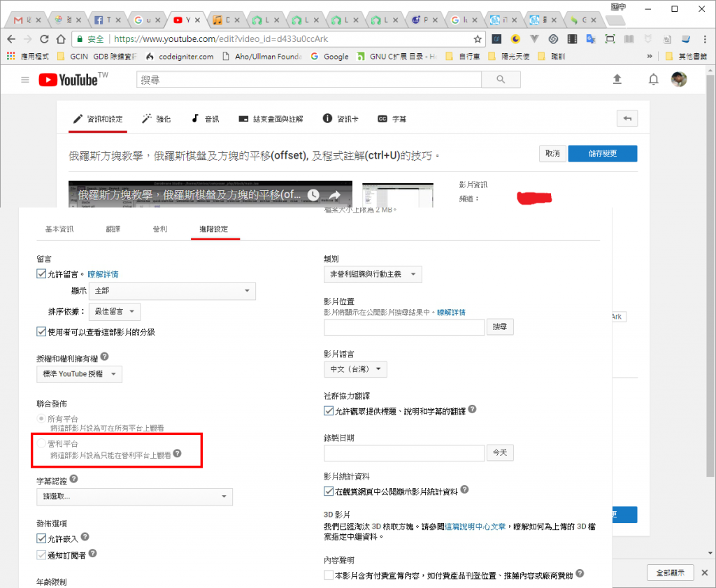The width and height of the screenshot is (716, 588).
Task: Click the 錄製日期 date input field
Action: point(404,453)
